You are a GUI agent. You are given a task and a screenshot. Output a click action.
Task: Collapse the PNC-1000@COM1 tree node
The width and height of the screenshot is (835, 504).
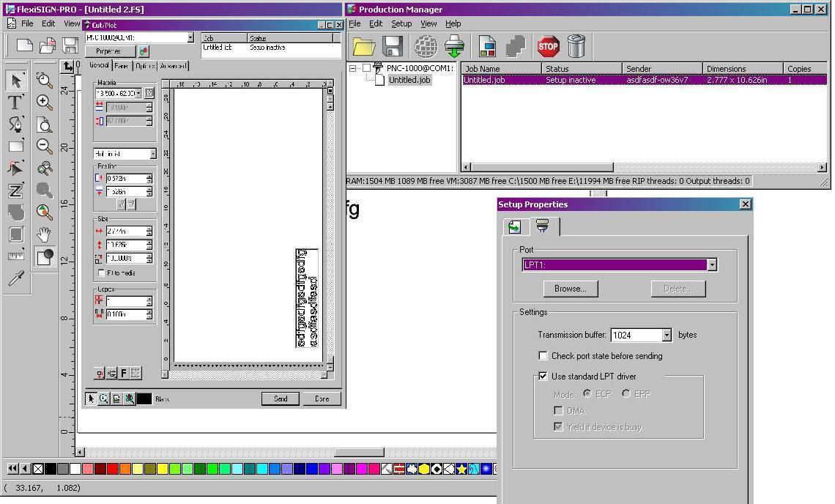(x=353, y=68)
